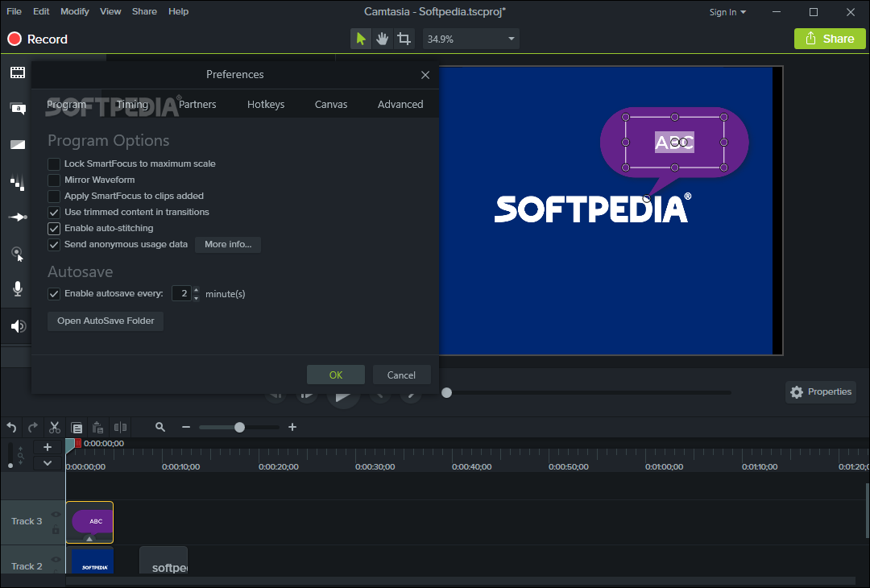The height and width of the screenshot is (588, 870).
Task: Copy selected clip in timeline toolbar
Action: (x=77, y=427)
